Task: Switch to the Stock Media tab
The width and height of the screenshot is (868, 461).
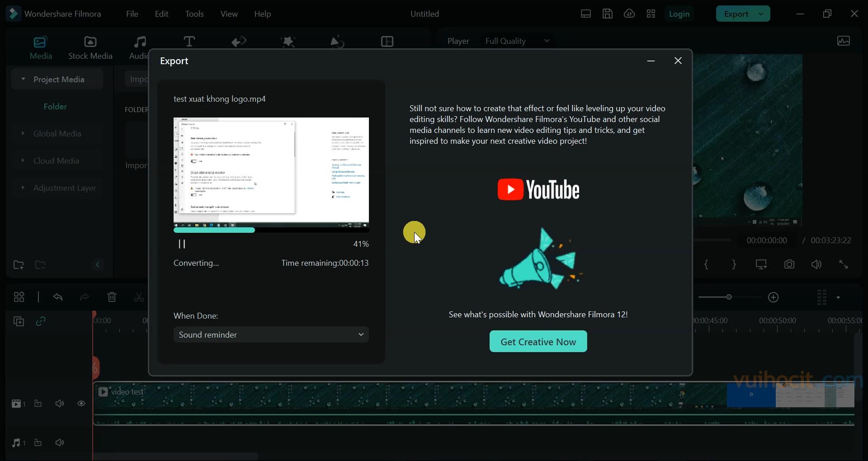Action: tap(90, 48)
